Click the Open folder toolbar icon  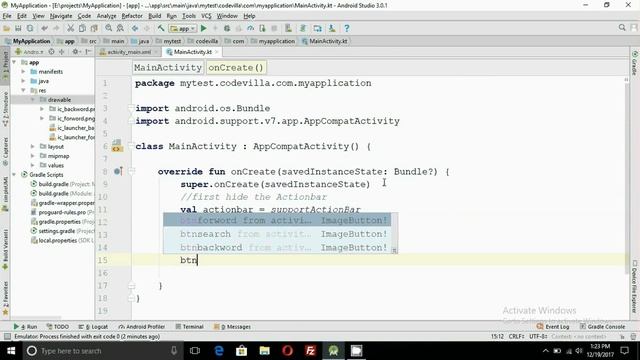click(x=6, y=29)
